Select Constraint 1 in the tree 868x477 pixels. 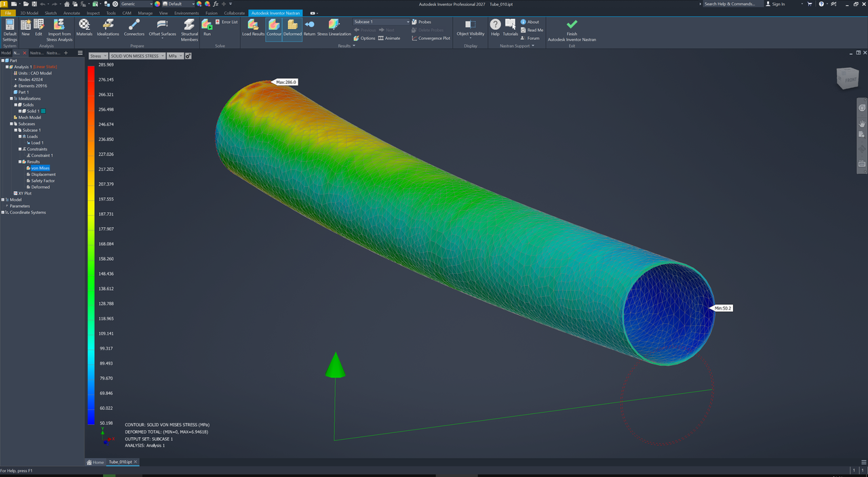click(41, 155)
